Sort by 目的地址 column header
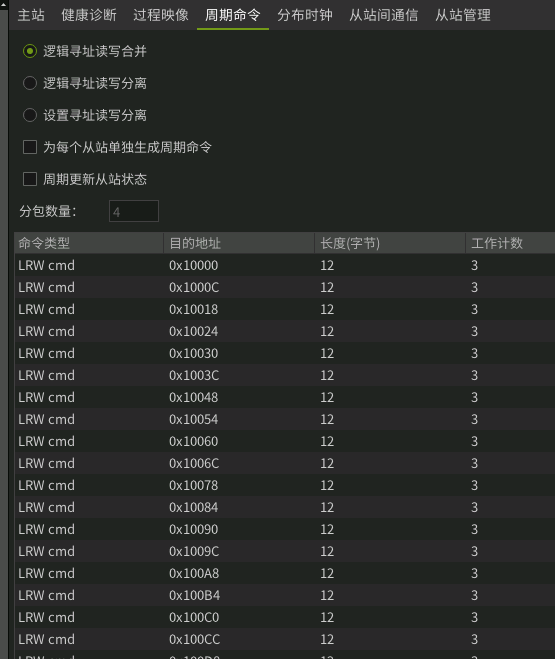This screenshot has width=555, height=659. [x=239, y=243]
